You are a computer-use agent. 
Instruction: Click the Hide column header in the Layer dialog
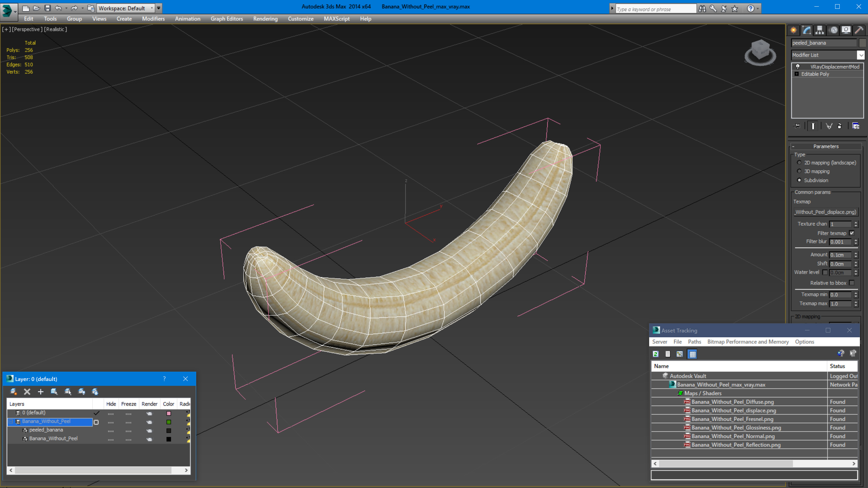(111, 404)
